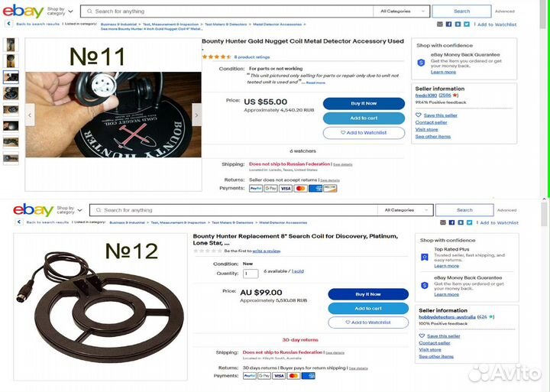Click the eBay logo in top listing
The width and height of the screenshot is (550, 392).
coord(23,11)
